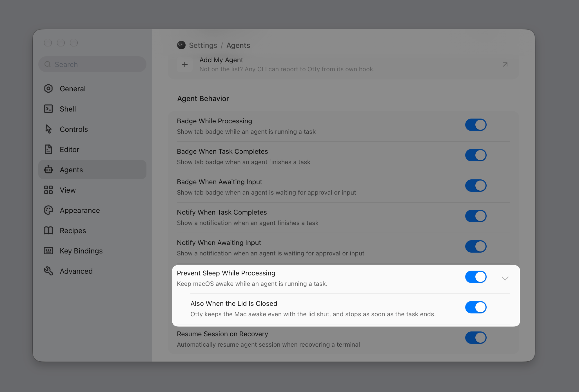The image size is (579, 392).
Task: Click the plus icon beside Add My Agent
Action: [185, 64]
